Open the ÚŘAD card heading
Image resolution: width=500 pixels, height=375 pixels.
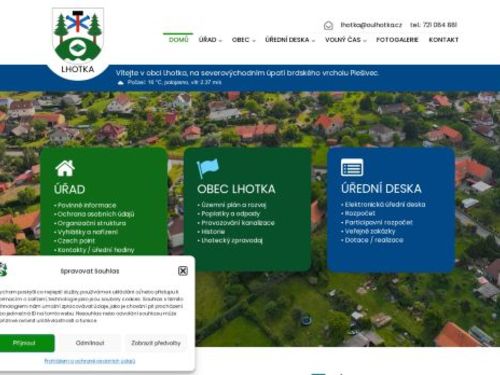[x=70, y=189]
